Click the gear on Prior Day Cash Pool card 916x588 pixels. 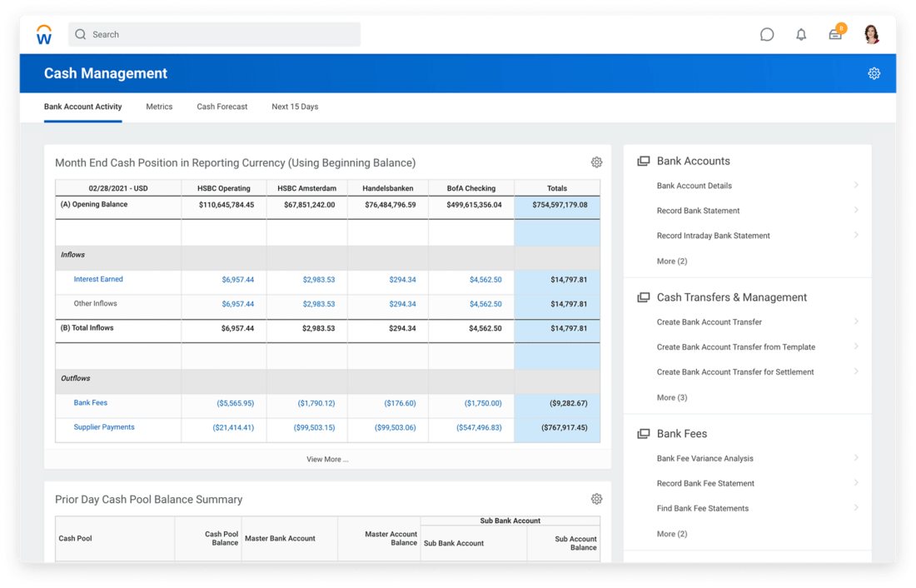tap(596, 498)
